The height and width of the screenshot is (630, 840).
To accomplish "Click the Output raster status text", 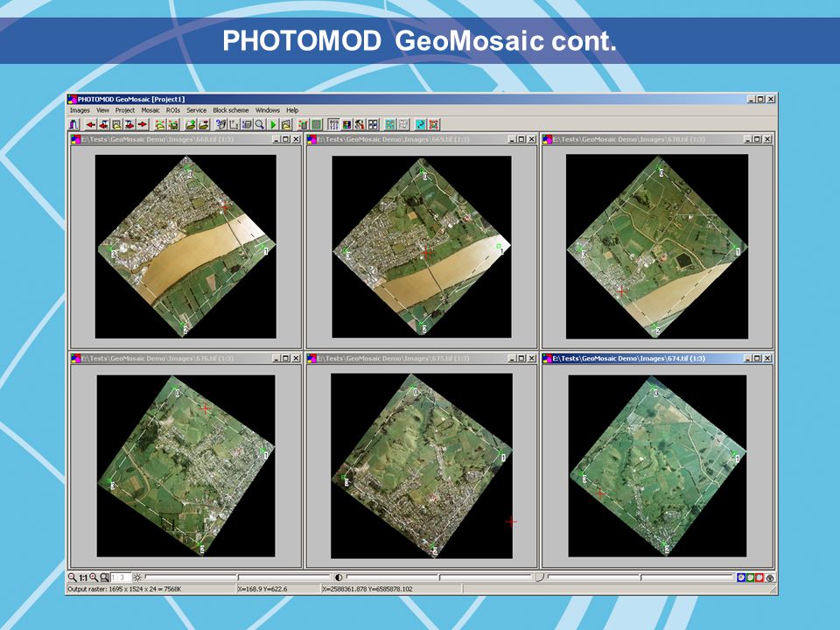I will [123, 589].
